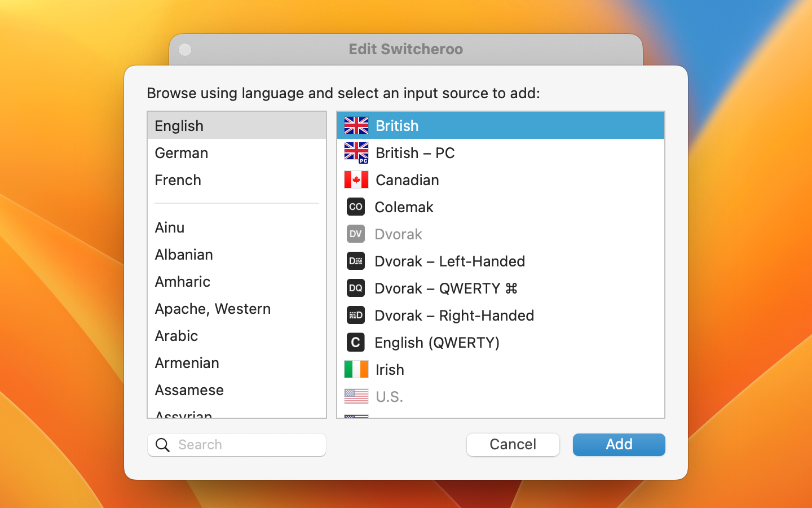Click the Cancel button
Viewport: 812px width, 508px height.
[513, 445]
